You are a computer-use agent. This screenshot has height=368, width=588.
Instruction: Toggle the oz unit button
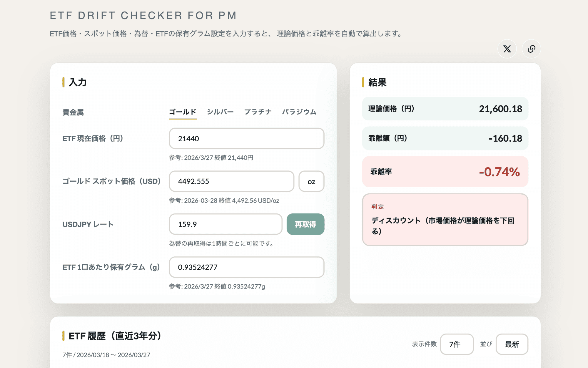pyautogui.click(x=311, y=182)
